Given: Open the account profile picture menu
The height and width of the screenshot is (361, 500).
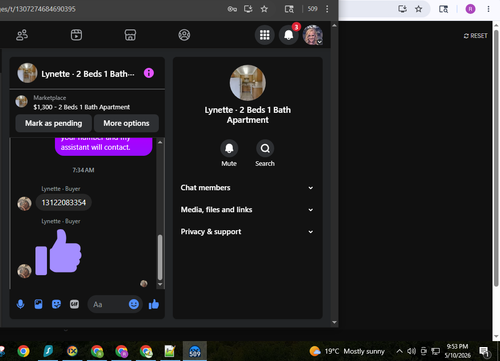Looking at the screenshot, I should 313,35.
